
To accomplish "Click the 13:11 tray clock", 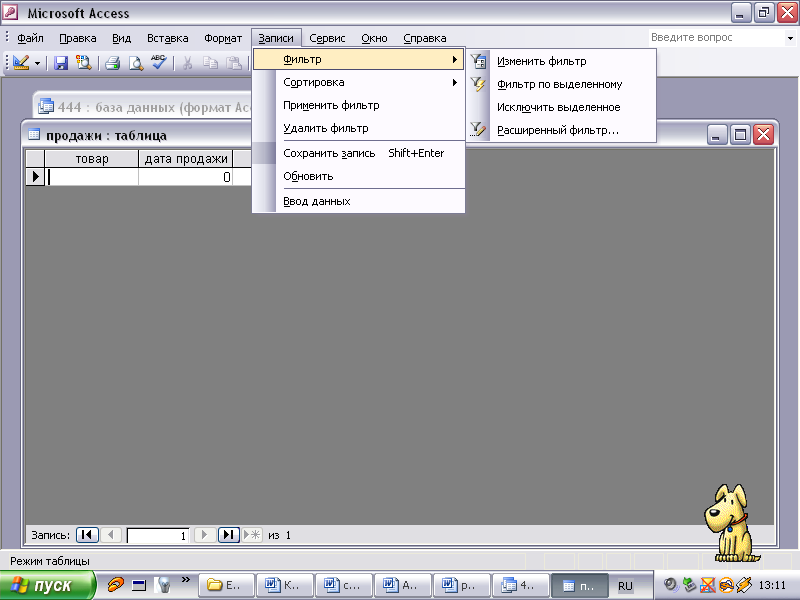I will 772,586.
